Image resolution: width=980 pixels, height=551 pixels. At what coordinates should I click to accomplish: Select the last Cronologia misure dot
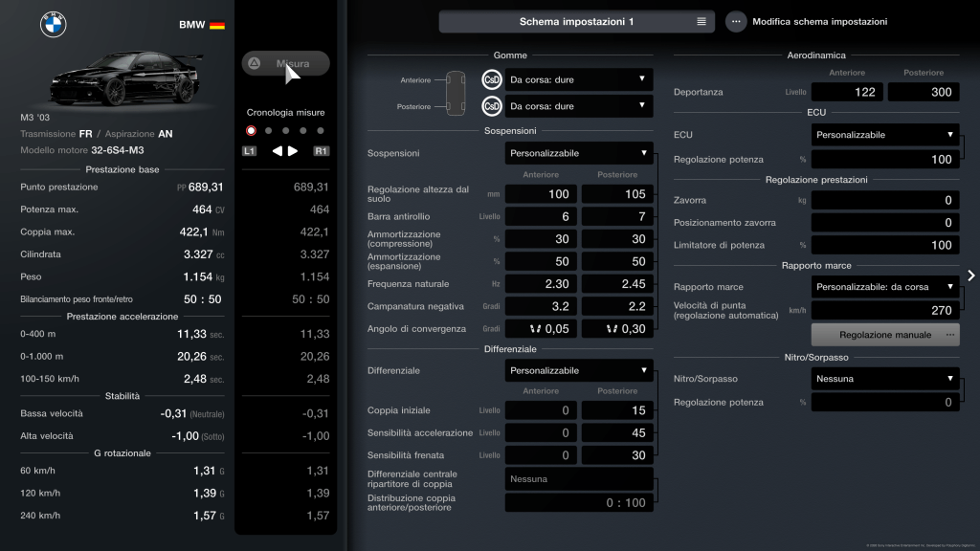[320, 131]
